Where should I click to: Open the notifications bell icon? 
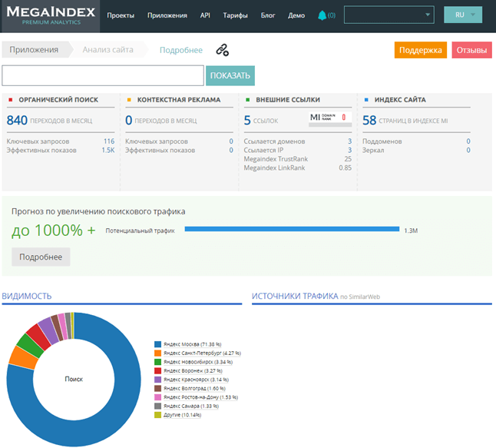tap(322, 15)
